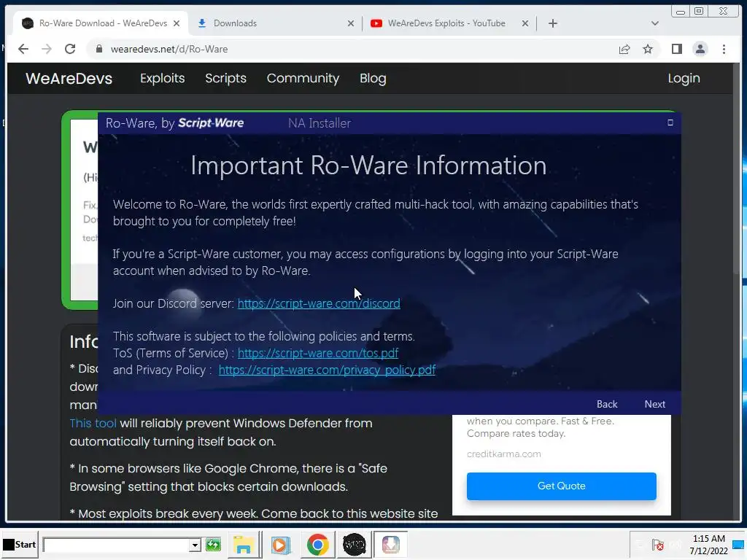Click the padlock site info icon

99,49
